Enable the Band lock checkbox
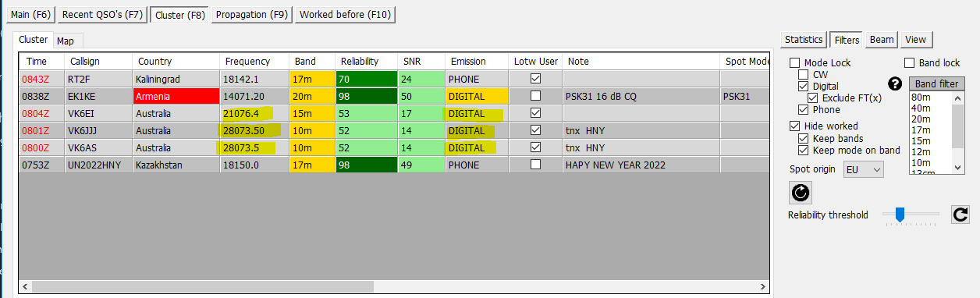This screenshot has width=980, height=298. click(909, 62)
